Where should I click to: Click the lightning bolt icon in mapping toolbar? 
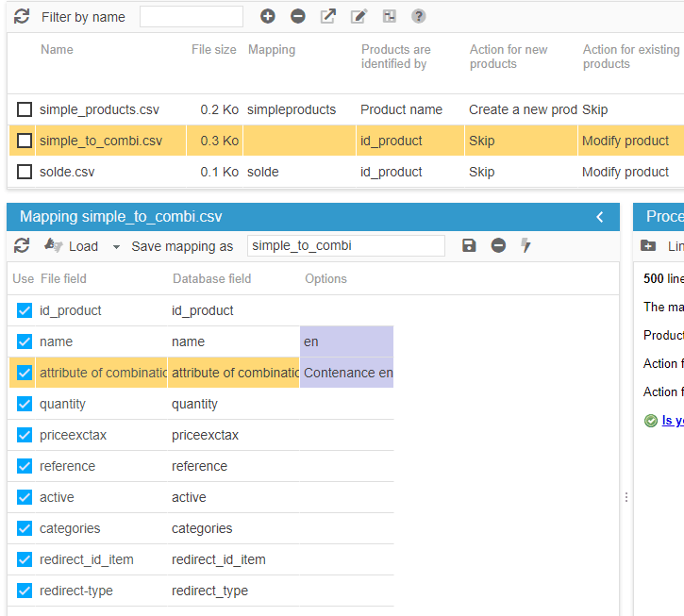[526, 245]
